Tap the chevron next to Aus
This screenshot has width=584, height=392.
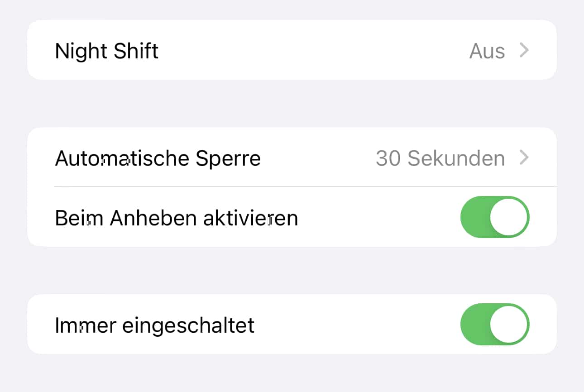[524, 50]
